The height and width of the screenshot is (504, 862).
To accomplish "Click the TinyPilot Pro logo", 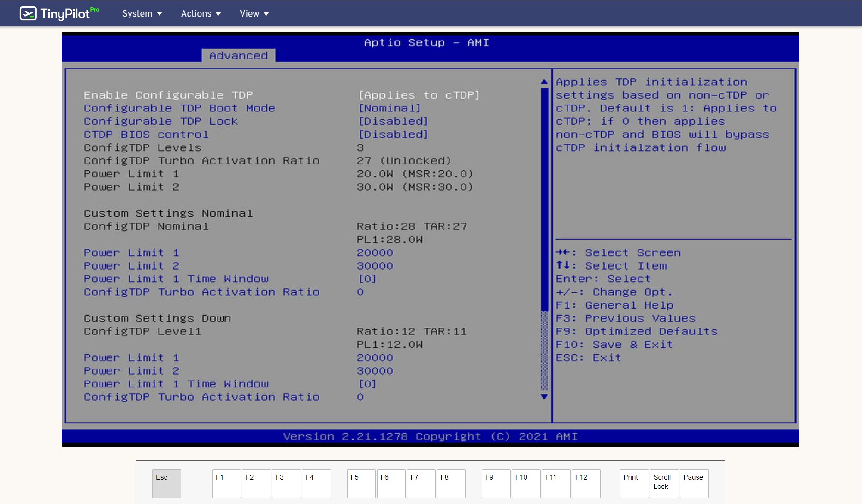I will click(59, 13).
